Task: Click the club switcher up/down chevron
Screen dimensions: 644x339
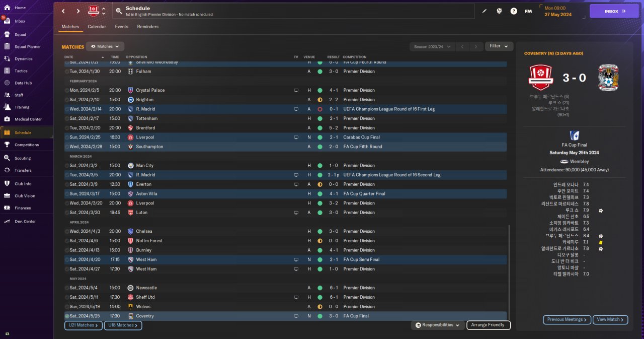Action: coord(104,11)
